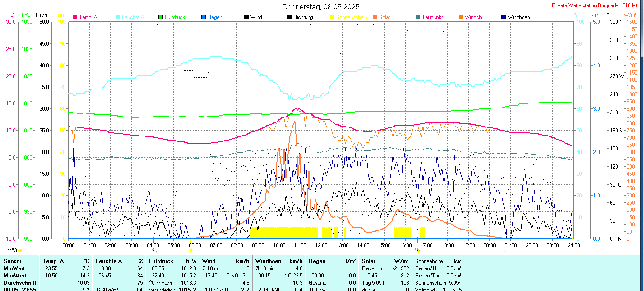
Task: Click the 14:53 time stamp
Action: coord(11,250)
